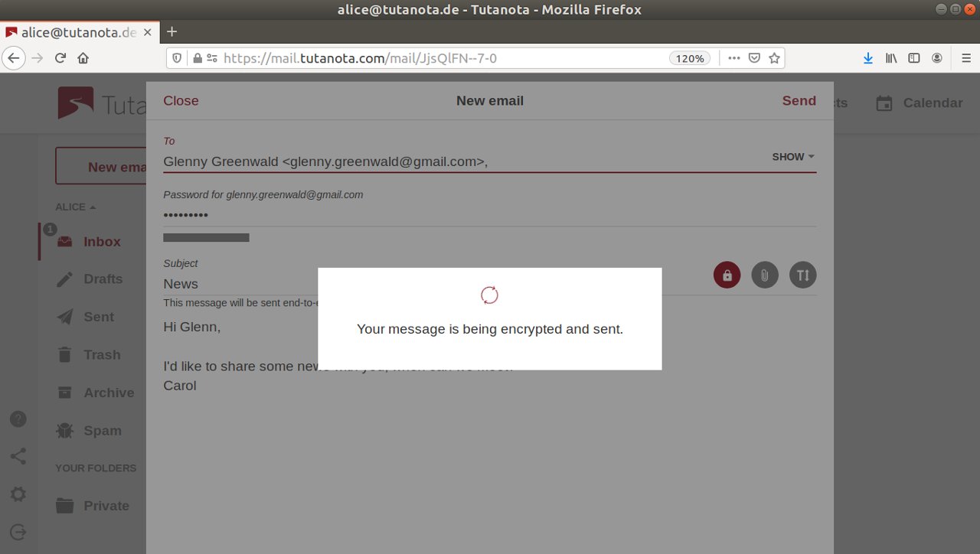This screenshot has width=980, height=554.
Task: Send the email to Glenny Greenwald
Action: 799,100
